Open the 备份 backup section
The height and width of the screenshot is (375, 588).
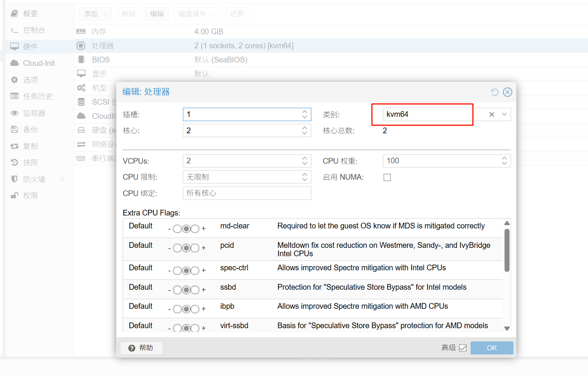click(x=30, y=129)
